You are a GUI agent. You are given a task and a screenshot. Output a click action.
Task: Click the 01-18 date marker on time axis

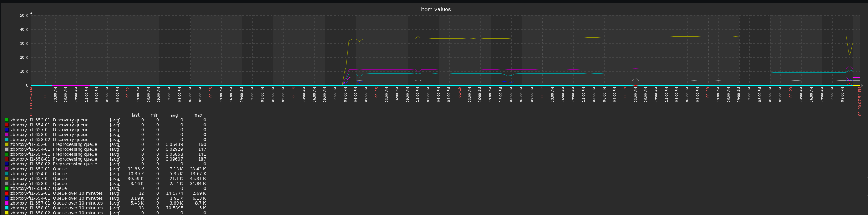coord(625,92)
